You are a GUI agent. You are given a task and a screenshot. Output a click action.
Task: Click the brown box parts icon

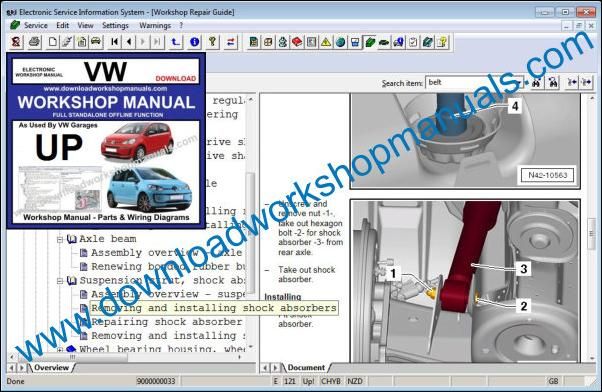click(268, 42)
